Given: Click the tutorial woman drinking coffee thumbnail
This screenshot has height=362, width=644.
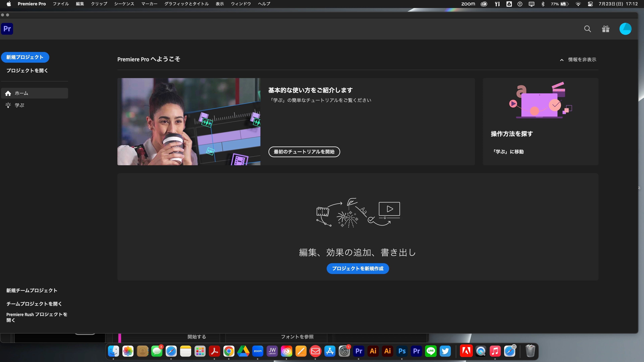Looking at the screenshot, I should [x=189, y=122].
